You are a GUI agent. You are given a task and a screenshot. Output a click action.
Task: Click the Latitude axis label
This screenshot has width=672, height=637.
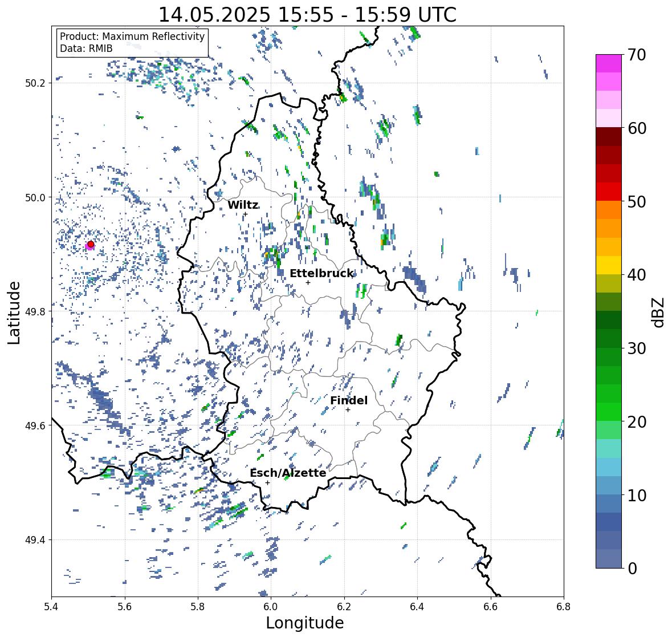pos(14,313)
